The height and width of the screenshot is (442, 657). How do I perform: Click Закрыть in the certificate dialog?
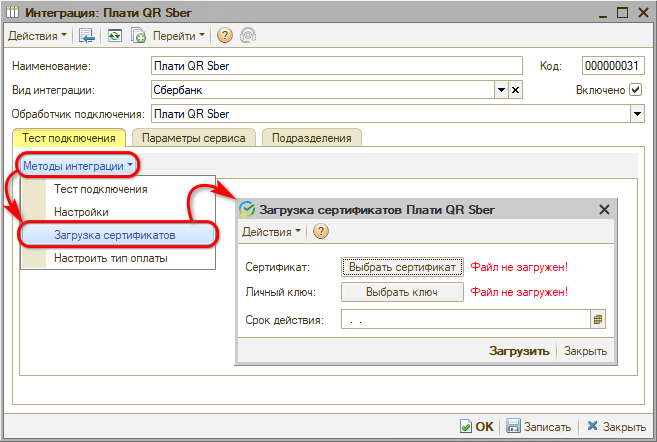pos(585,351)
